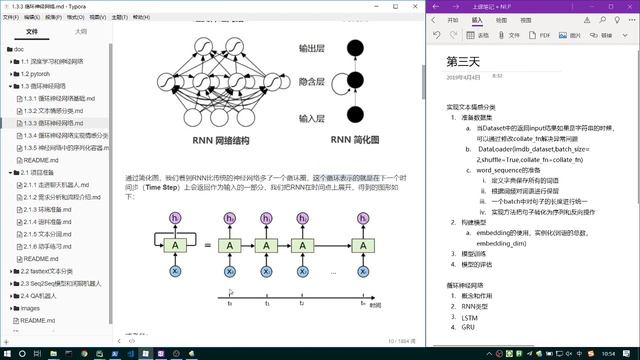Undo in OneNote toolbar
Screen dimensions: 640x360
pos(437,35)
